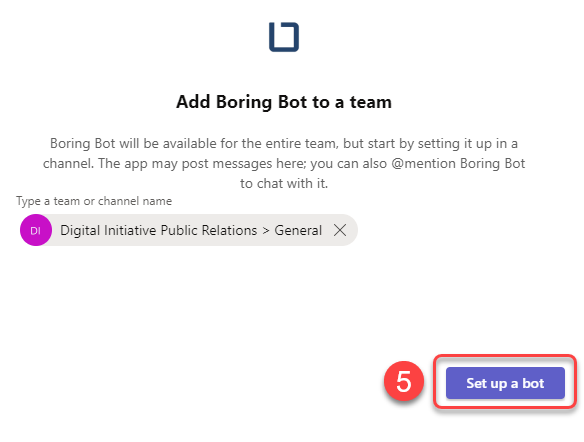Select the Digital Initiative Public Relations team name
Image resolution: width=584 pixels, height=442 pixels.
[x=159, y=230]
